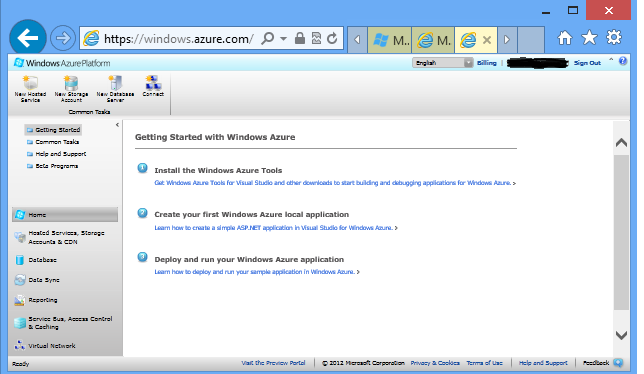The image size is (644, 374).
Task: Select Help and Support tree item
Action: pos(57,154)
